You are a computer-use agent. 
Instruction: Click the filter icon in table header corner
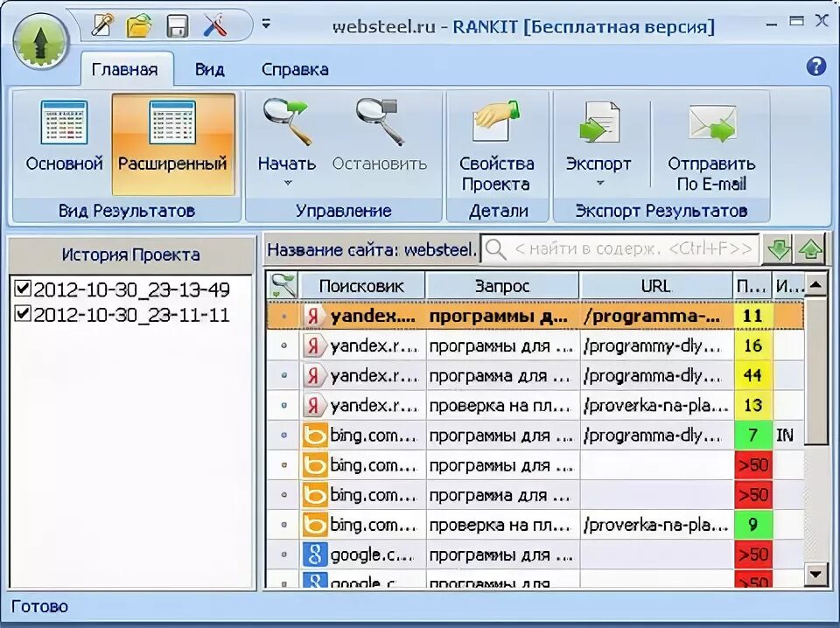tap(283, 285)
